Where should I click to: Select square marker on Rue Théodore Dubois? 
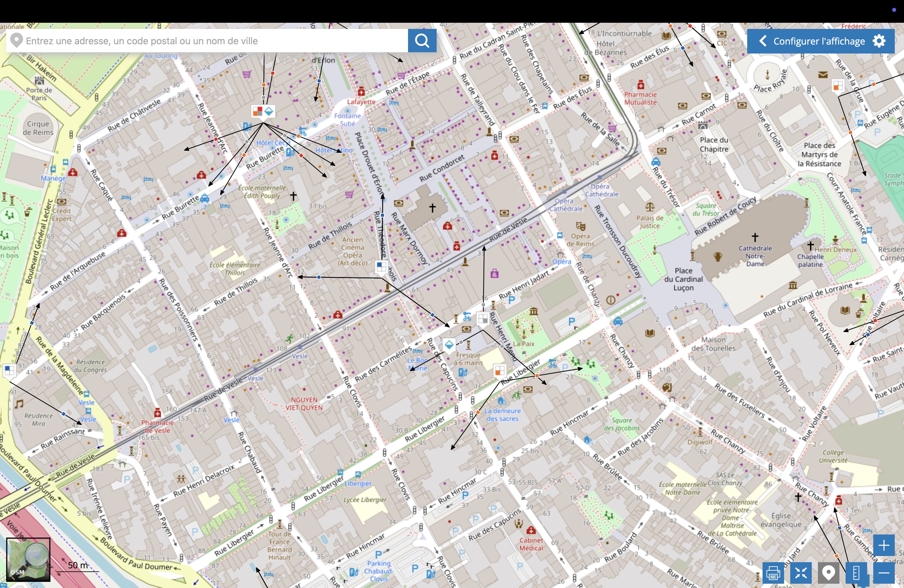point(381,267)
